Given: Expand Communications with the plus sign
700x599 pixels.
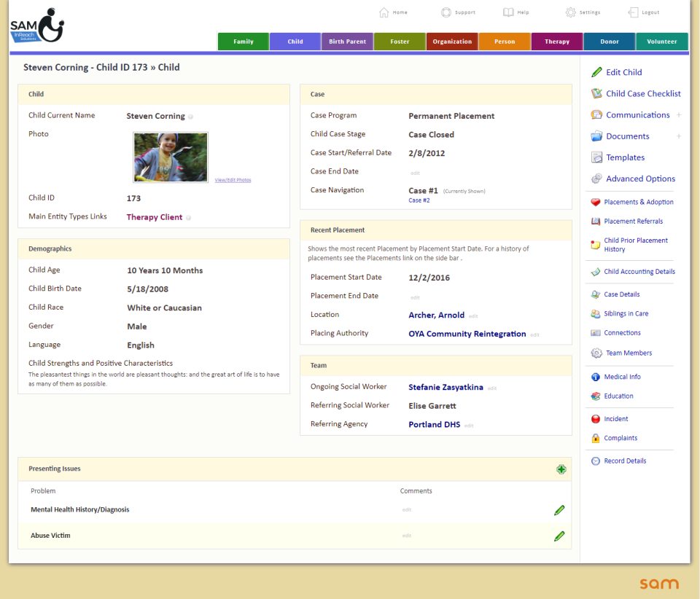Looking at the screenshot, I should pos(679,115).
